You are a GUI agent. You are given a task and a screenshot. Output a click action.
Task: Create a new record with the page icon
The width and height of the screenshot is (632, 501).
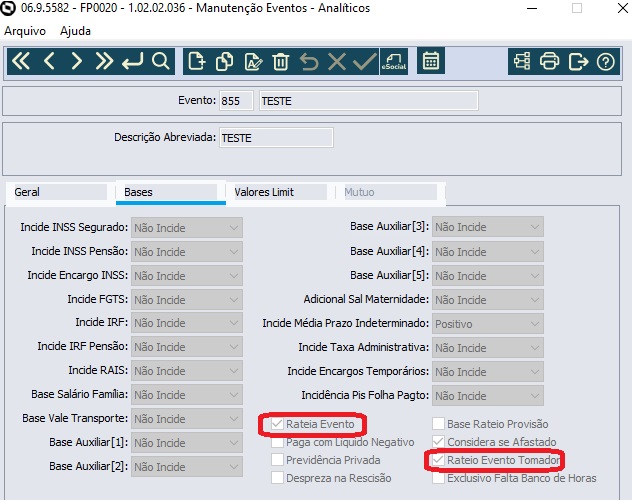tap(197, 62)
